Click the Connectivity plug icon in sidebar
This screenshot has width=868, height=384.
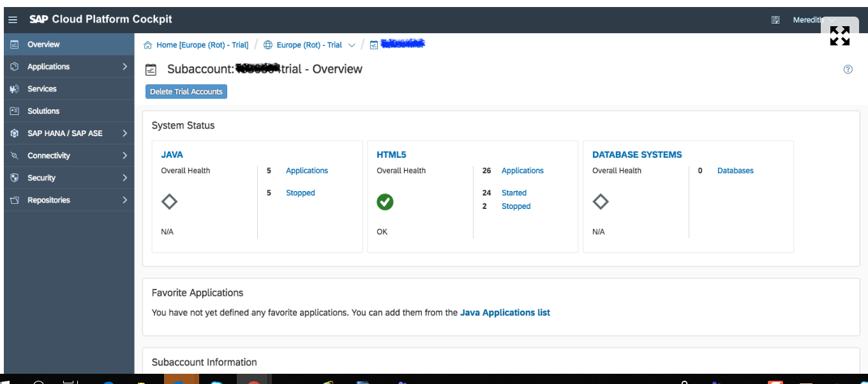click(15, 156)
